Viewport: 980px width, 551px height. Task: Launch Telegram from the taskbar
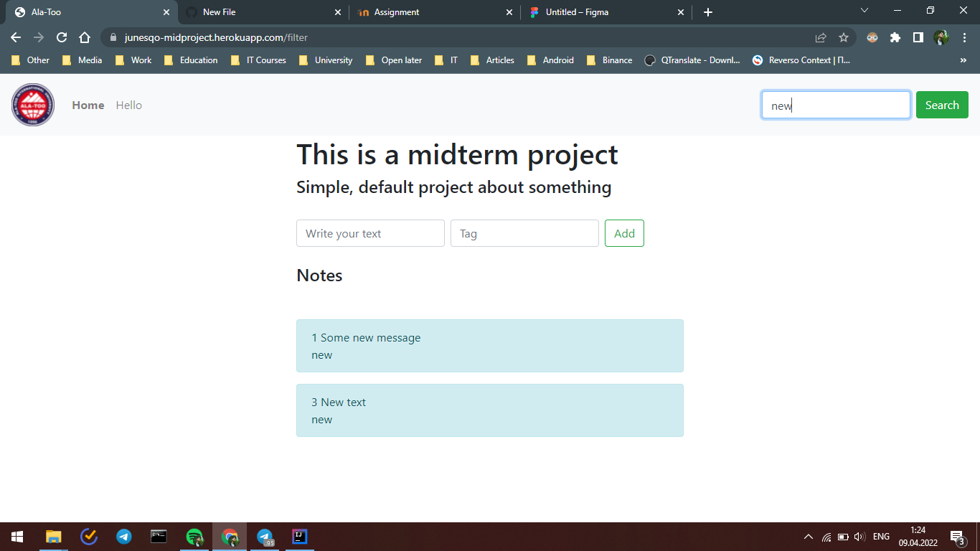[123, 536]
